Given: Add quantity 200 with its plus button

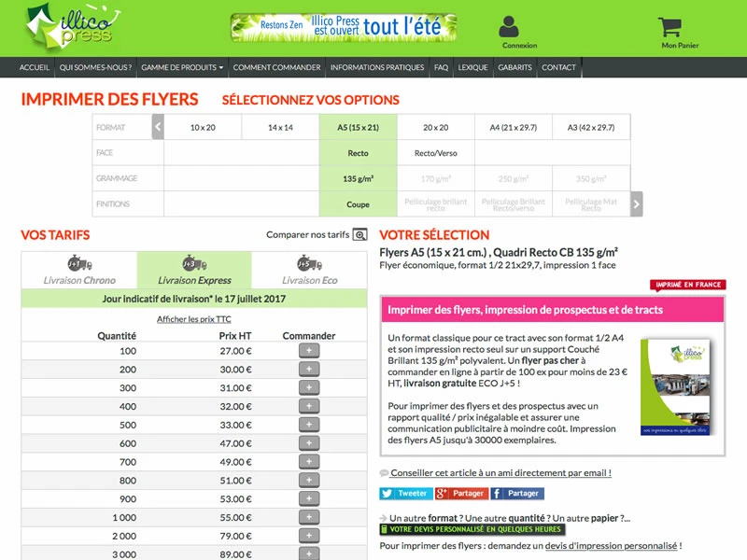Looking at the screenshot, I should tap(309, 370).
